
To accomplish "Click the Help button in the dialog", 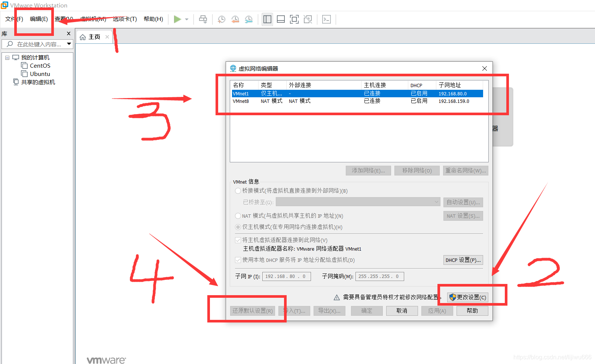I will (x=472, y=311).
